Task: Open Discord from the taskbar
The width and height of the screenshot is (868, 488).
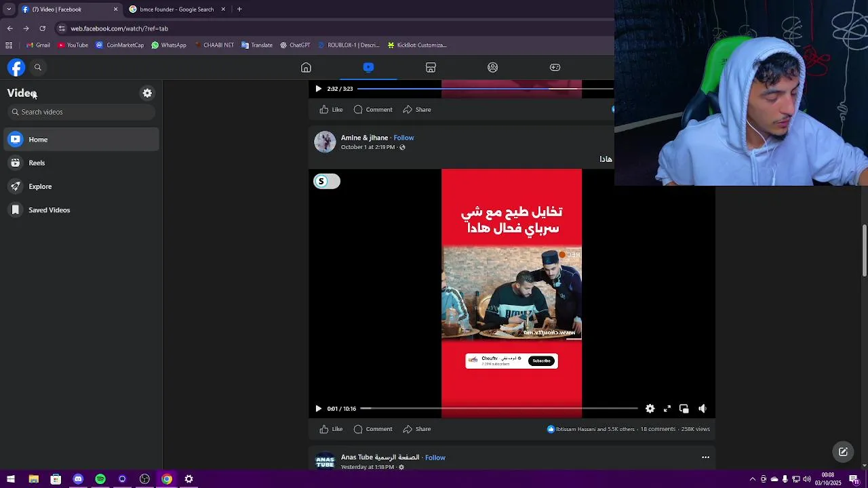Action: pyautogui.click(x=78, y=479)
